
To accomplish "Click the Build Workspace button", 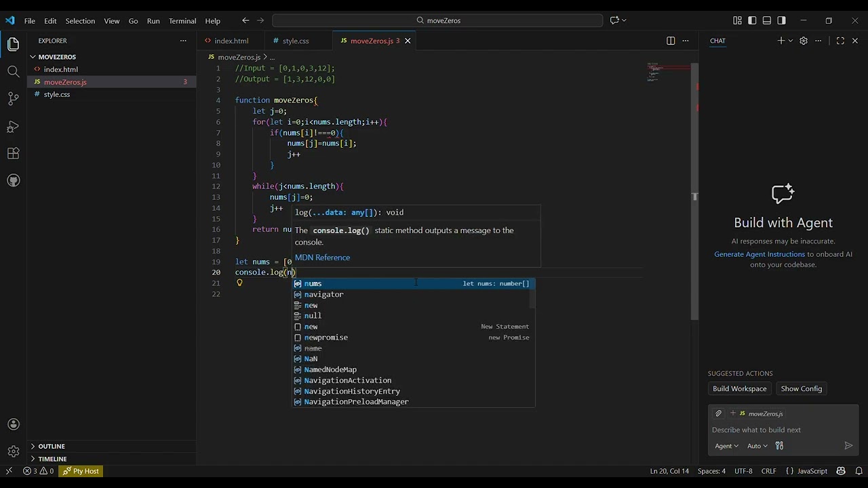I will 739,388.
